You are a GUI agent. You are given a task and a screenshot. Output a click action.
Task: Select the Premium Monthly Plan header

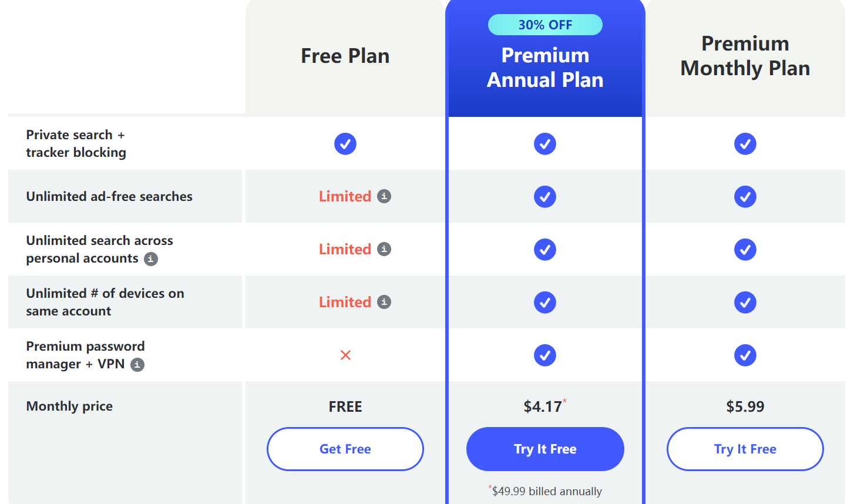pyautogui.click(x=745, y=56)
